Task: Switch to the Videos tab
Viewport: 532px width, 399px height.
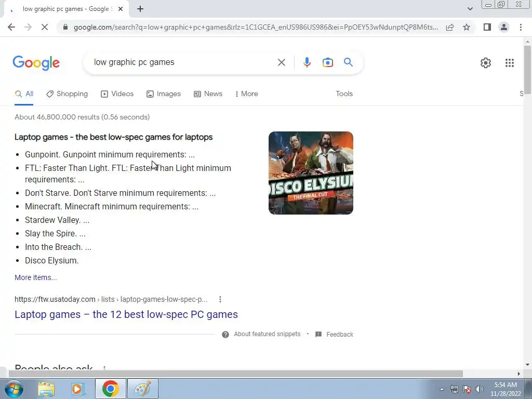Action: [117, 94]
